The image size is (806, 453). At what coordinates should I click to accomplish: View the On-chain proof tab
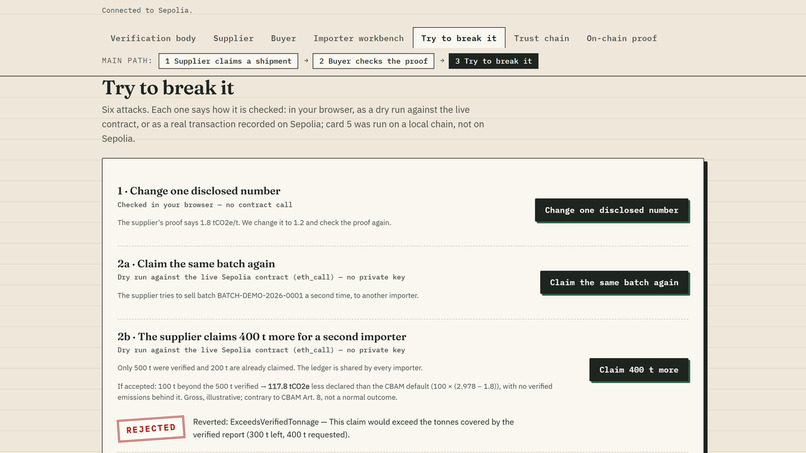(x=621, y=38)
